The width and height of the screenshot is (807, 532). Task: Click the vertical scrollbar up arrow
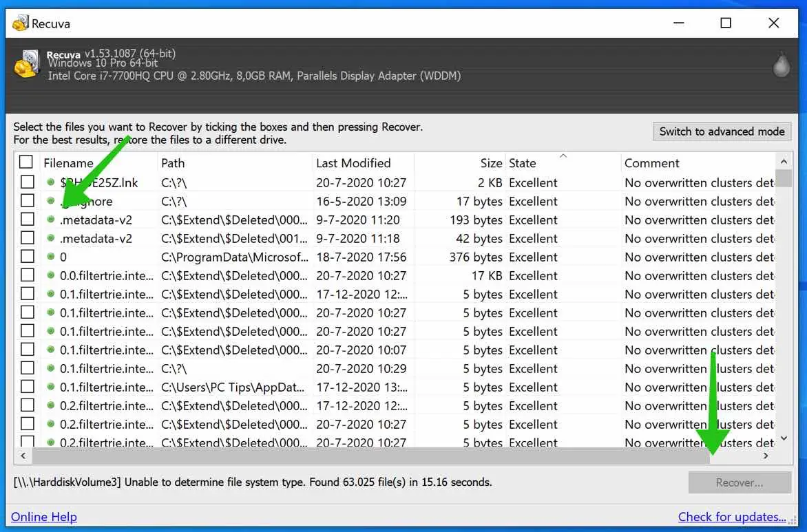[x=784, y=162]
